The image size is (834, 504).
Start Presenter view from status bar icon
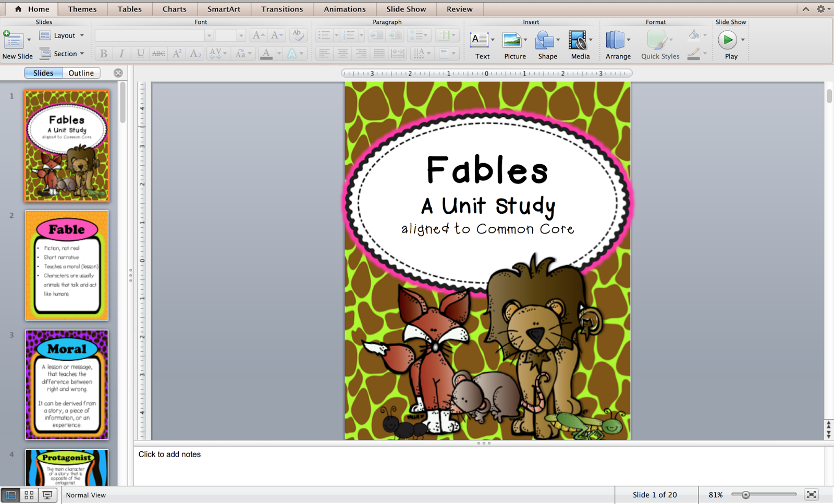point(47,495)
